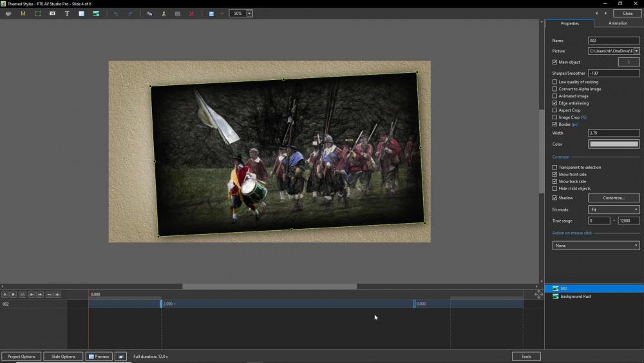The width and height of the screenshot is (644, 363).
Task: Open Project Options
Action: pyautogui.click(x=21, y=357)
